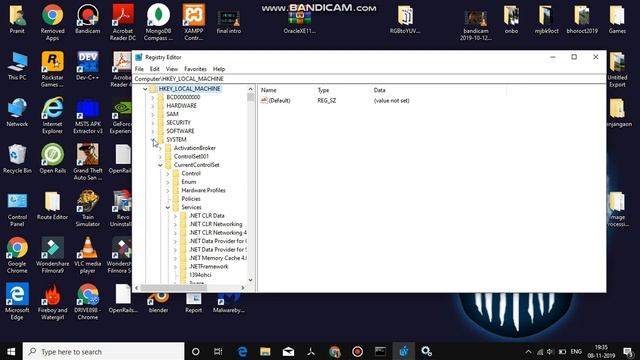Open the Recycle Bin
This screenshot has width=640, height=360.
[17, 159]
